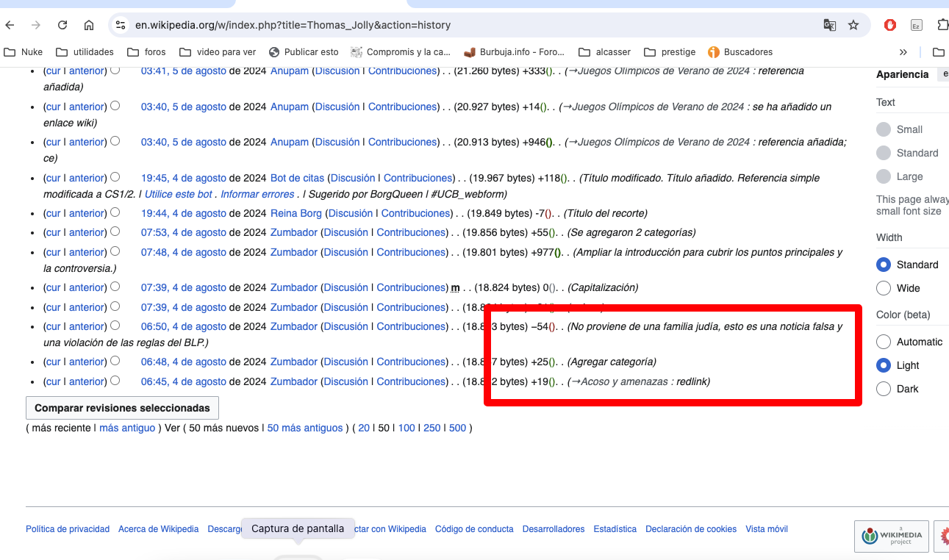949x560 pixels.
Task: Click the back navigation arrow
Action: tap(10, 25)
